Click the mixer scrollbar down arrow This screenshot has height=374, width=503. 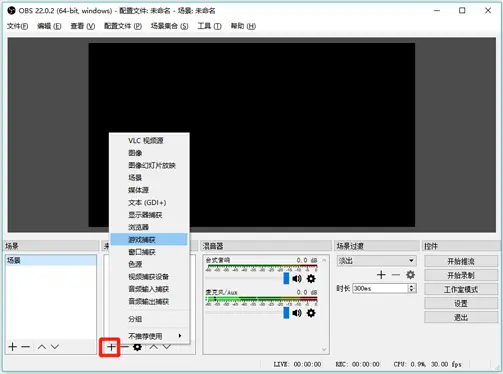click(x=324, y=349)
